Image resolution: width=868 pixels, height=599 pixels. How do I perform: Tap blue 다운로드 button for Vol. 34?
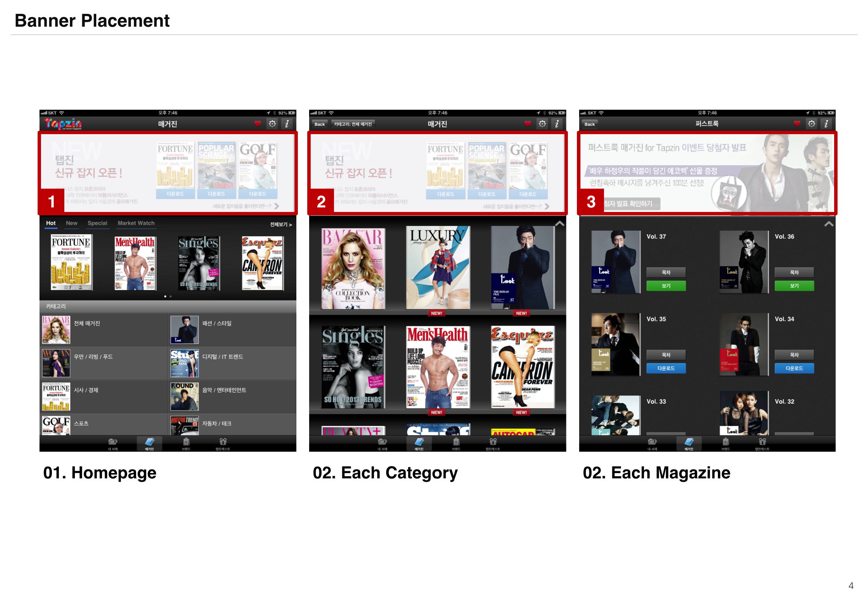pyautogui.click(x=794, y=368)
